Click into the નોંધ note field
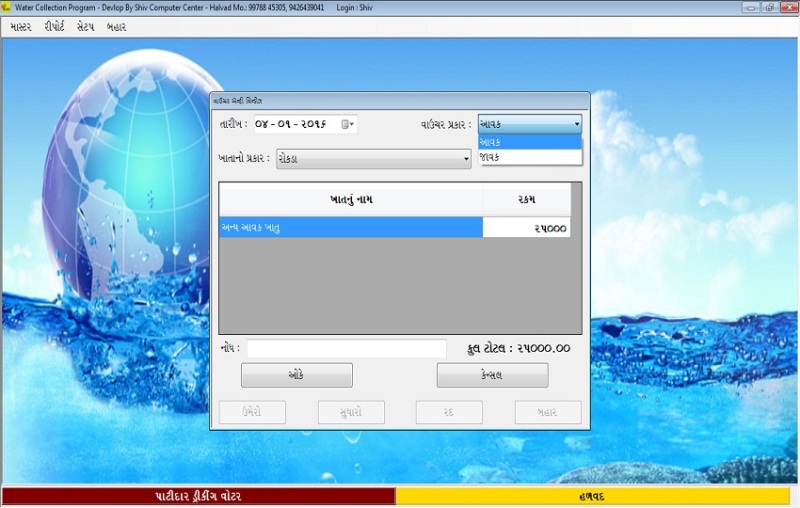800x508 pixels. (x=346, y=348)
